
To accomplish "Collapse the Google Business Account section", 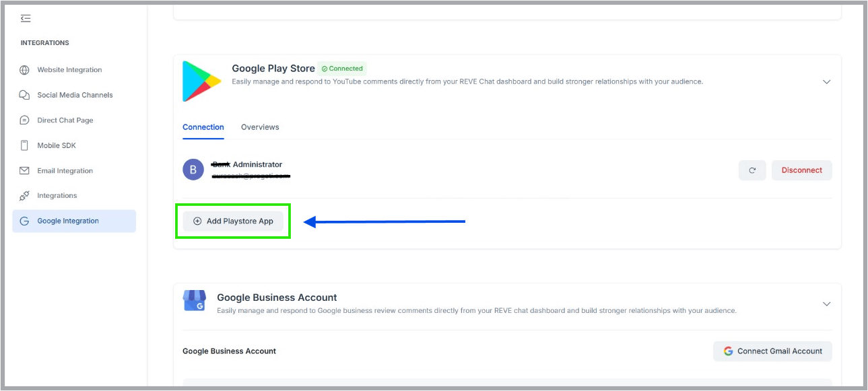I will click(x=827, y=304).
